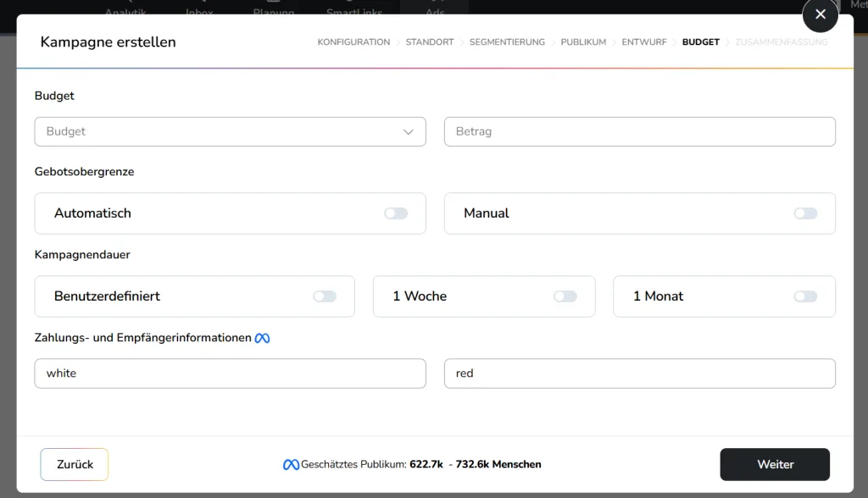This screenshot has height=498, width=868.
Task: Go to the Konfiguration step
Action: (x=353, y=42)
